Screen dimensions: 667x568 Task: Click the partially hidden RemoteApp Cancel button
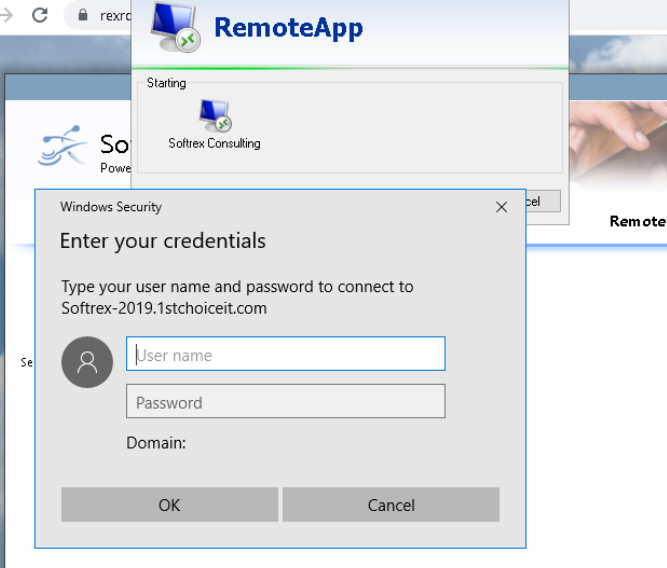click(x=543, y=201)
